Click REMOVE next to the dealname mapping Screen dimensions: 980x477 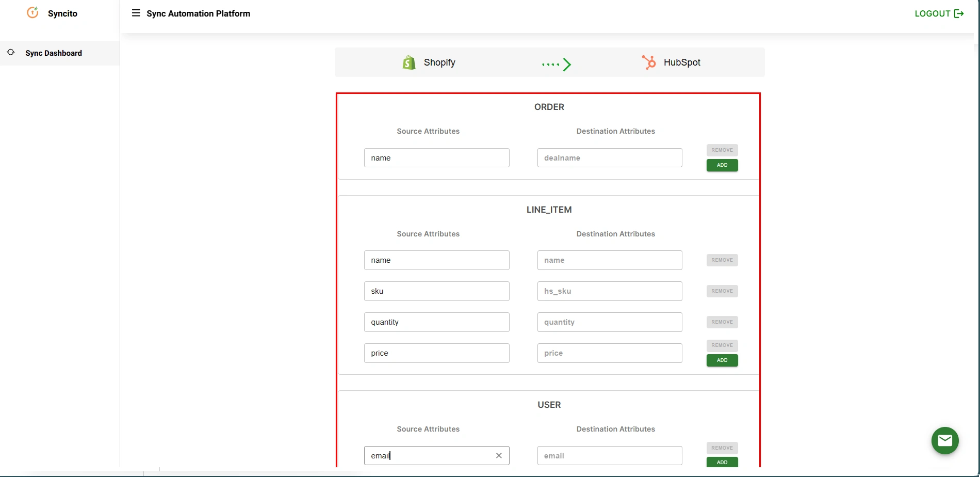[x=722, y=150]
